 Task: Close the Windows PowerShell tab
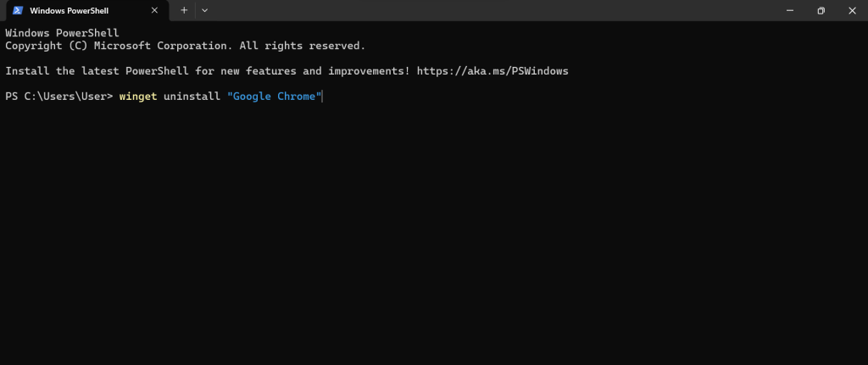[x=154, y=10]
